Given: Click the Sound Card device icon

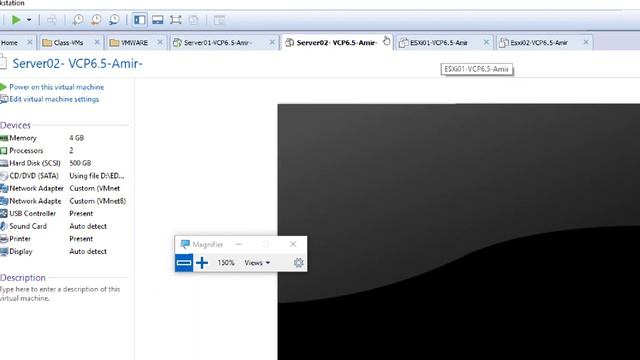Looking at the screenshot, I should [x=3, y=226].
